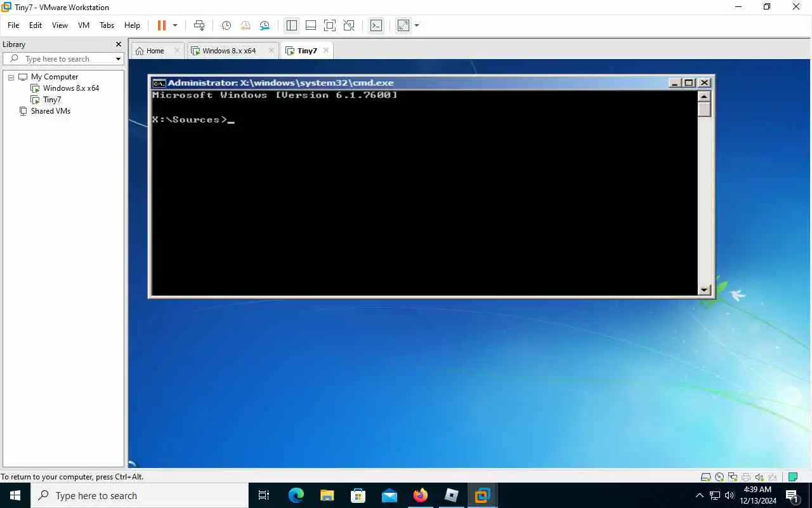Click the cmd scrollbar down arrow
This screenshot has height=508, width=812.
pyautogui.click(x=704, y=290)
